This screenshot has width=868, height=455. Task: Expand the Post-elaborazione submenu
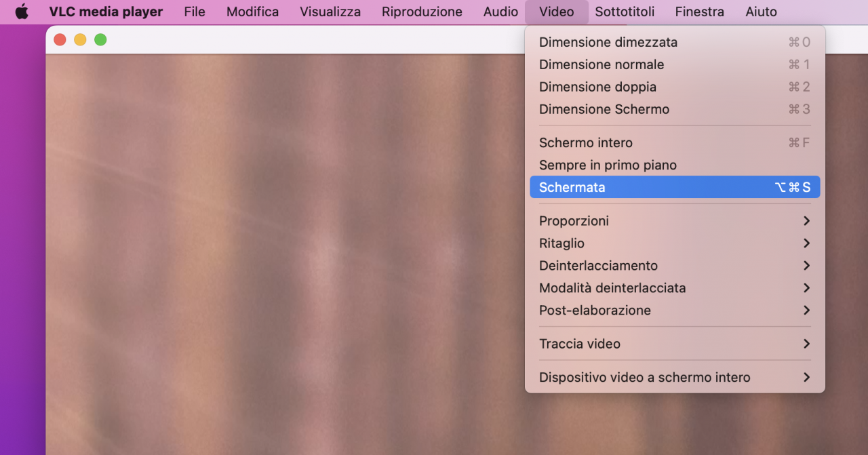point(675,310)
